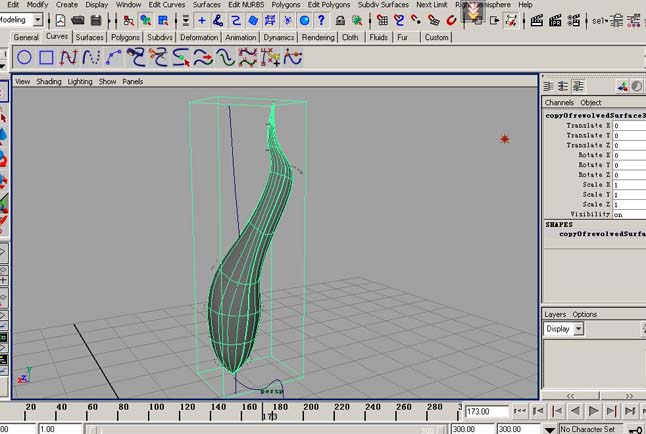Click the Translate X value field
Viewport: 646px width, 434px height.
click(629, 126)
